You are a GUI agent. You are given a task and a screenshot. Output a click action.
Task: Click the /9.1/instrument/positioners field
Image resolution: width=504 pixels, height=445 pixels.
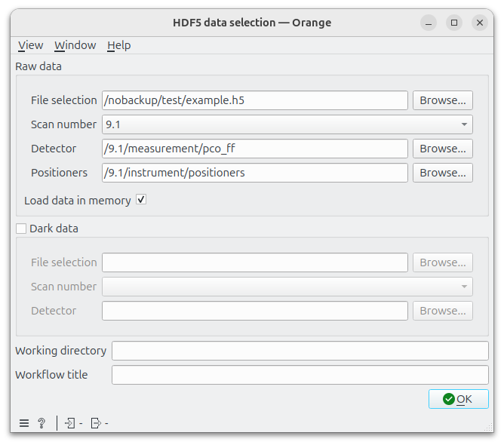click(x=255, y=173)
